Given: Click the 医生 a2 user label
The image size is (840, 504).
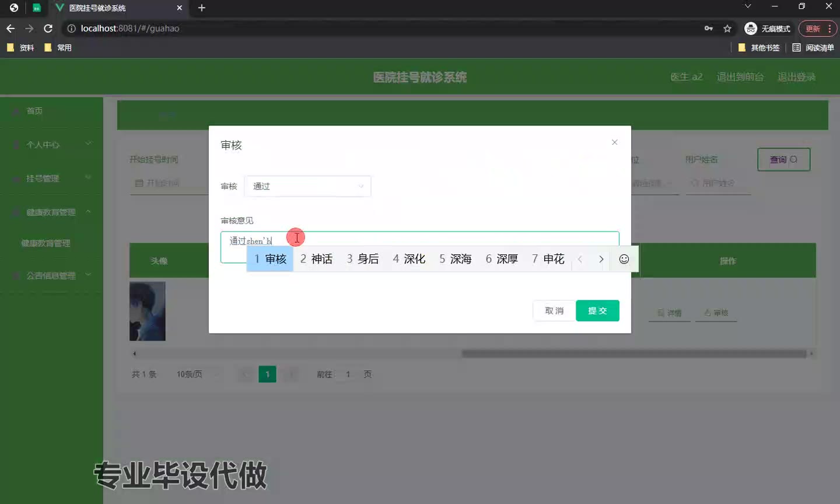Looking at the screenshot, I should coord(687,76).
